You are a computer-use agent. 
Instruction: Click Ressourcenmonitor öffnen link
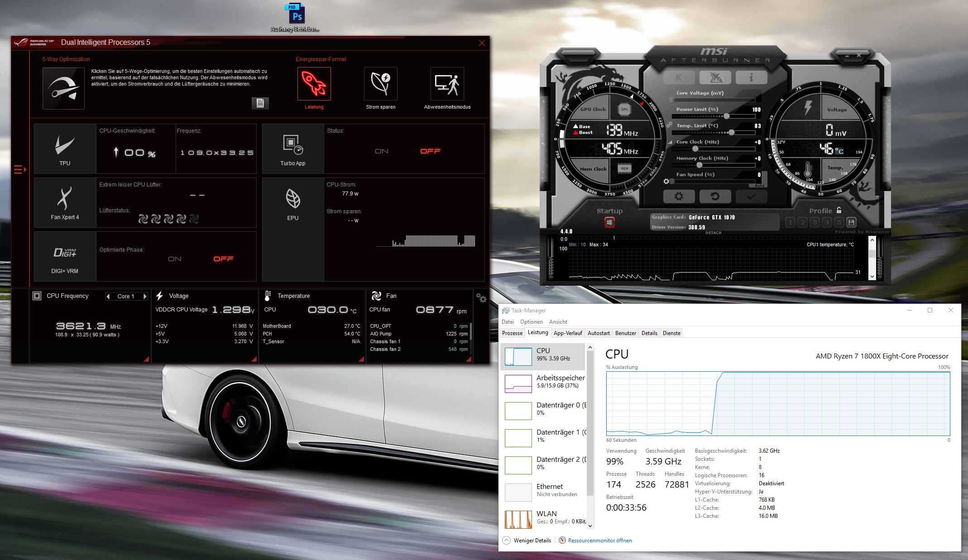tap(599, 540)
